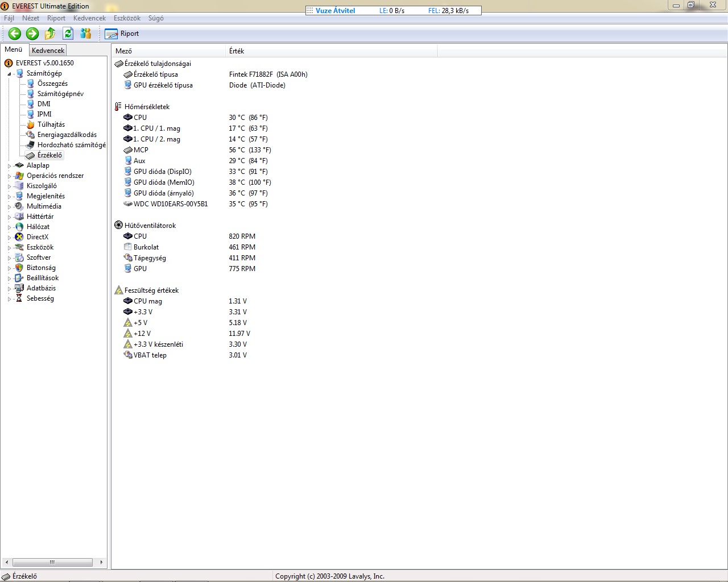This screenshot has height=582, width=728.
Task: Click the green Back arrow icon
Action: tap(15, 34)
